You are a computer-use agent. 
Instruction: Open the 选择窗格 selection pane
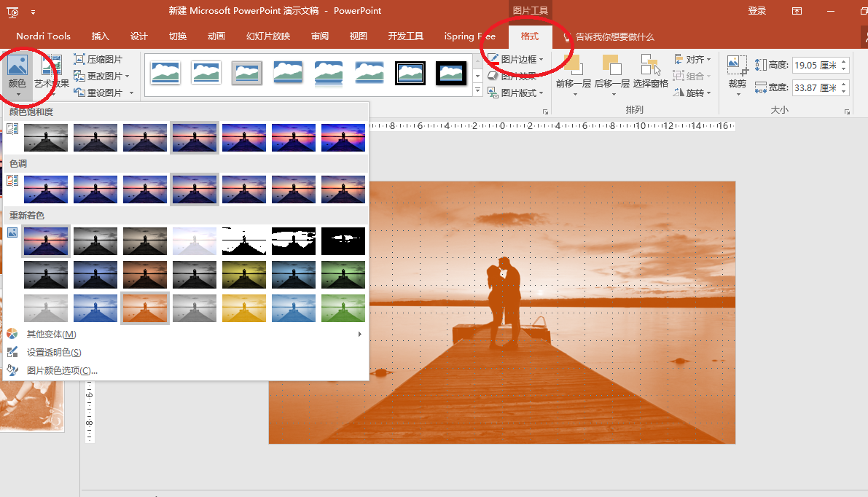click(x=650, y=71)
